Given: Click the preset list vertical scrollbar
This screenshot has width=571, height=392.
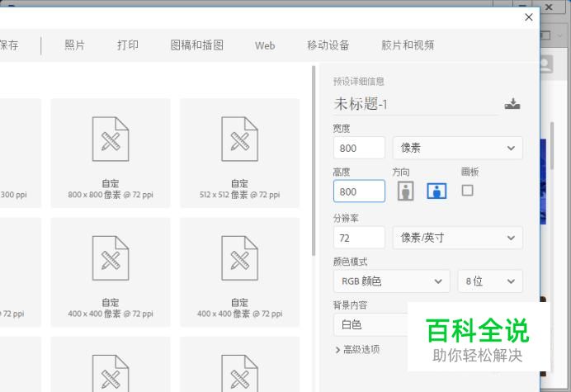Looking at the screenshot, I should tap(314, 160).
